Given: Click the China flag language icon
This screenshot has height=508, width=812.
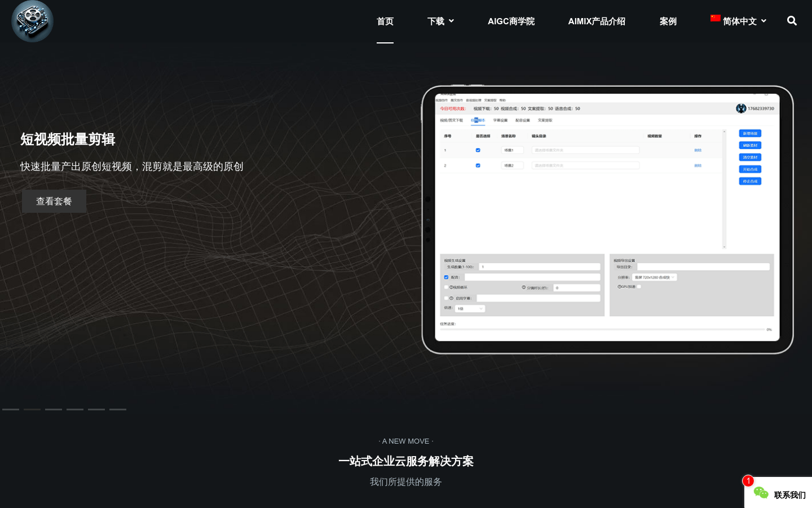Looking at the screenshot, I should [x=715, y=18].
